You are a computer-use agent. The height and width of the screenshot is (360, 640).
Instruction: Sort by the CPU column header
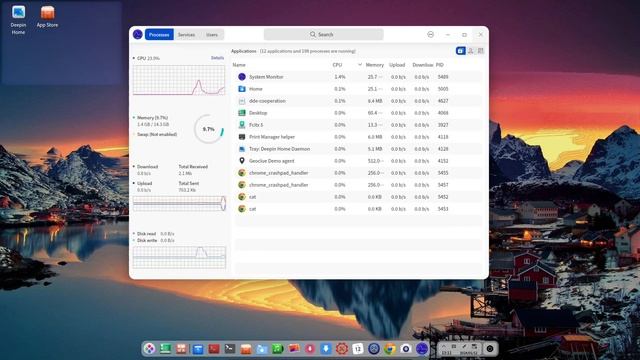(x=337, y=65)
